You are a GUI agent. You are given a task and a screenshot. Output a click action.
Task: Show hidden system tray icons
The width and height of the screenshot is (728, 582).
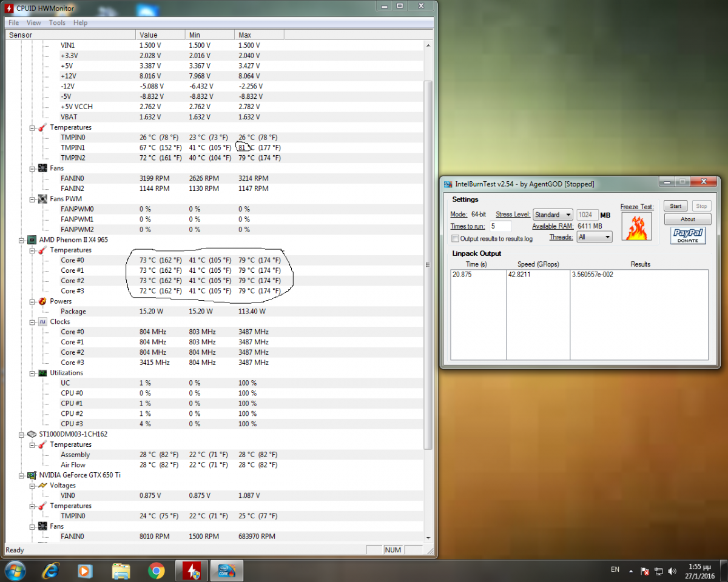[632, 571]
